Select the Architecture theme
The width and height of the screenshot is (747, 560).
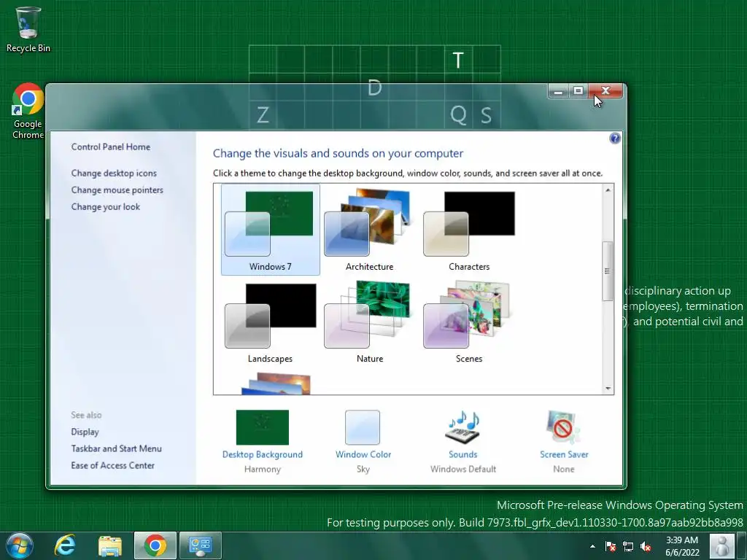tap(369, 230)
